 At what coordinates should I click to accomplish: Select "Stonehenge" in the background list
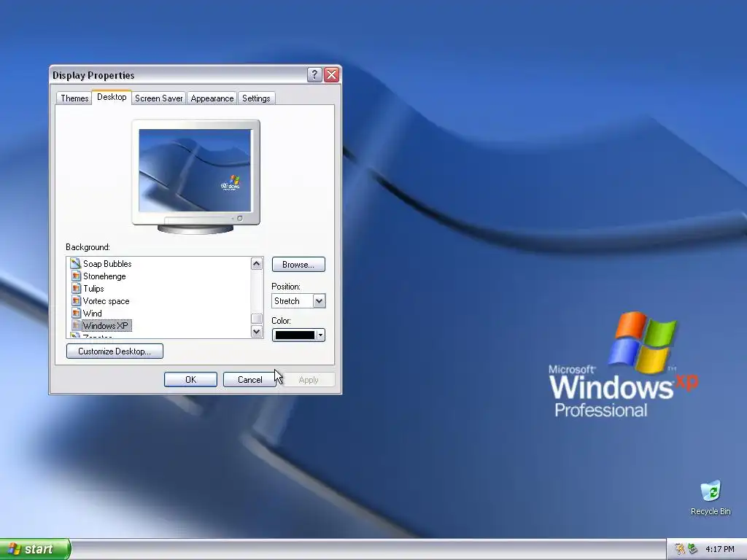[104, 276]
